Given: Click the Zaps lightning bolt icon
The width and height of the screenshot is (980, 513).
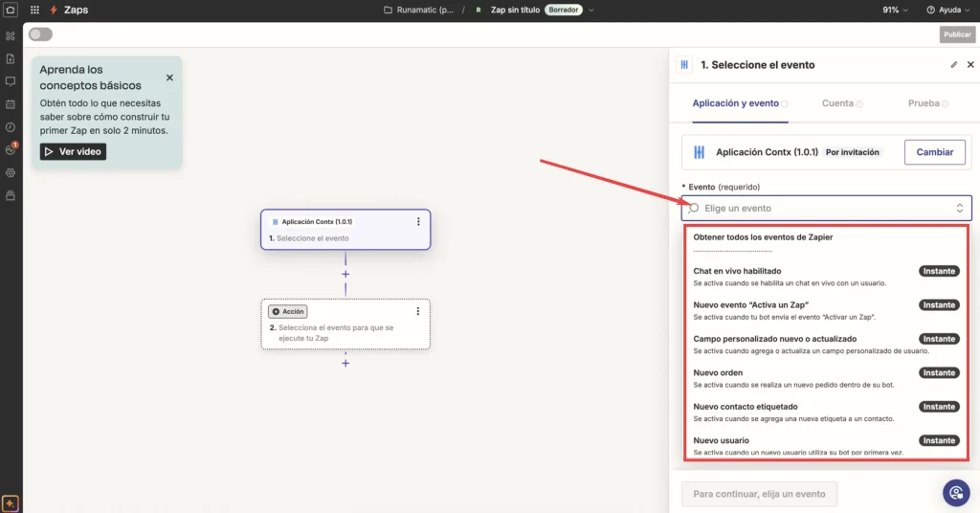Looking at the screenshot, I should click(x=54, y=10).
